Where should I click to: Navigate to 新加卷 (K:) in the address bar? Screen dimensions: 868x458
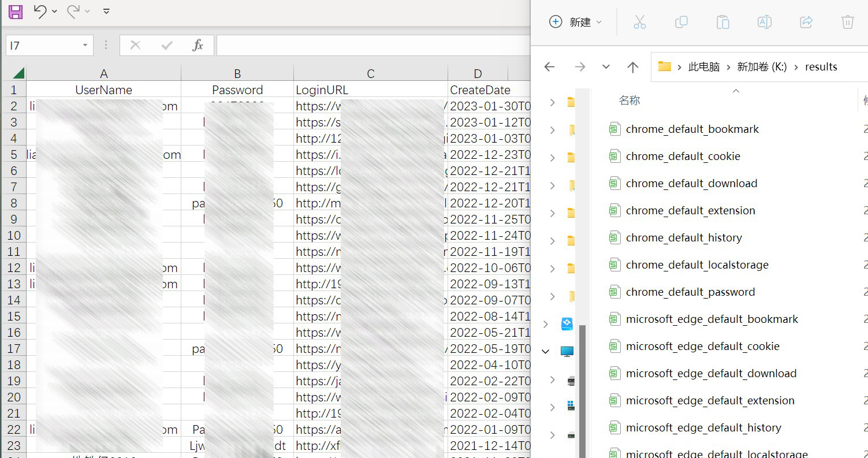tap(762, 66)
